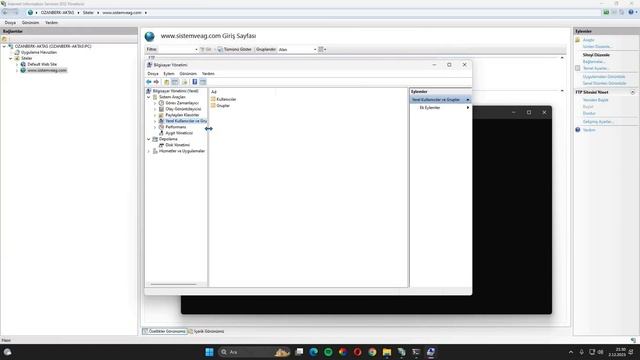Viewport: 640px width, 360px height.
Task: Click the blue help icon in Bilgisayar Yönetimi toolbar
Action: [195, 82]
